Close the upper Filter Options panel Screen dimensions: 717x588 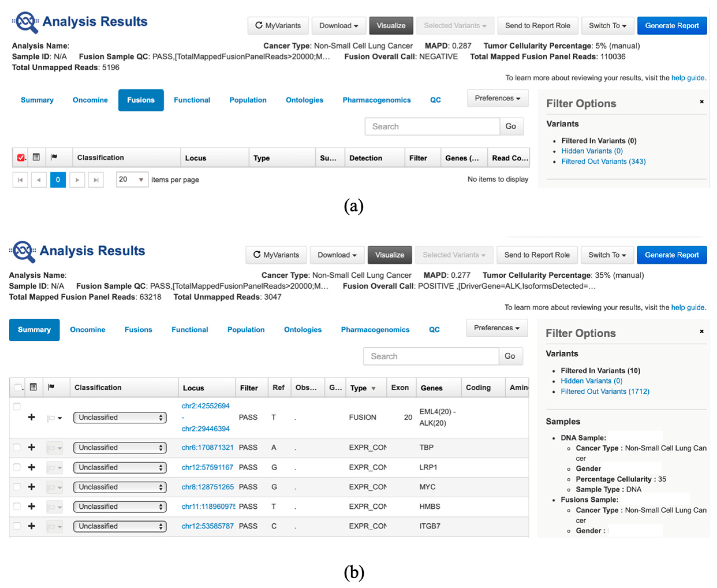[702, 102]
